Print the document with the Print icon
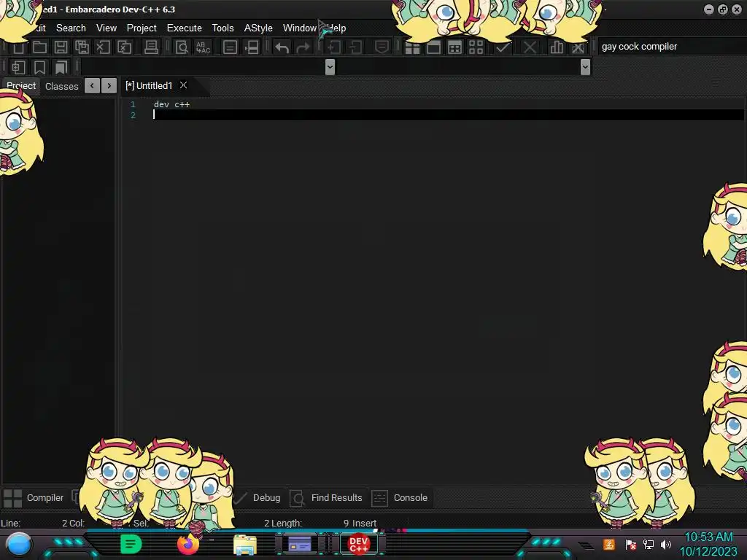 [151, 47]
